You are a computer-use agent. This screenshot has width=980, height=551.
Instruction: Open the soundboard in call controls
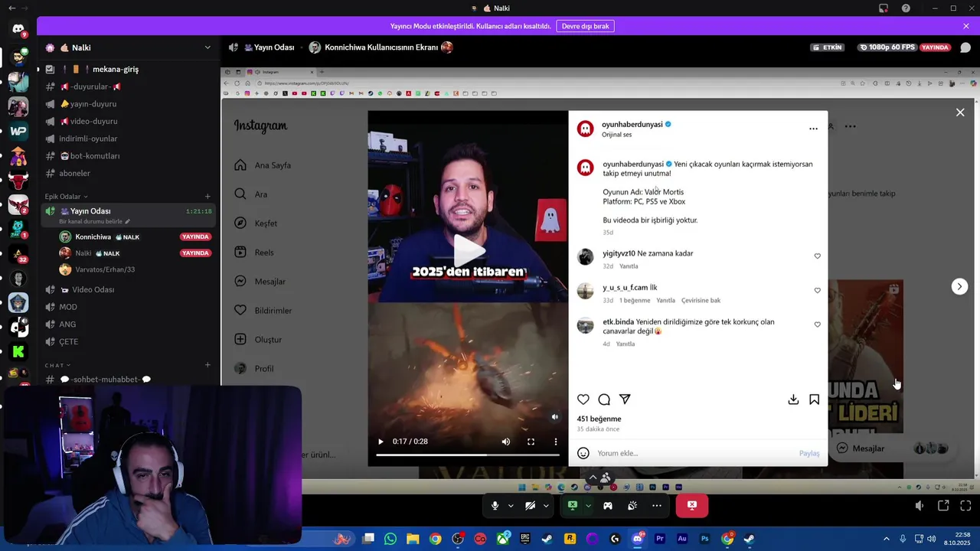[x=632, y=506]
